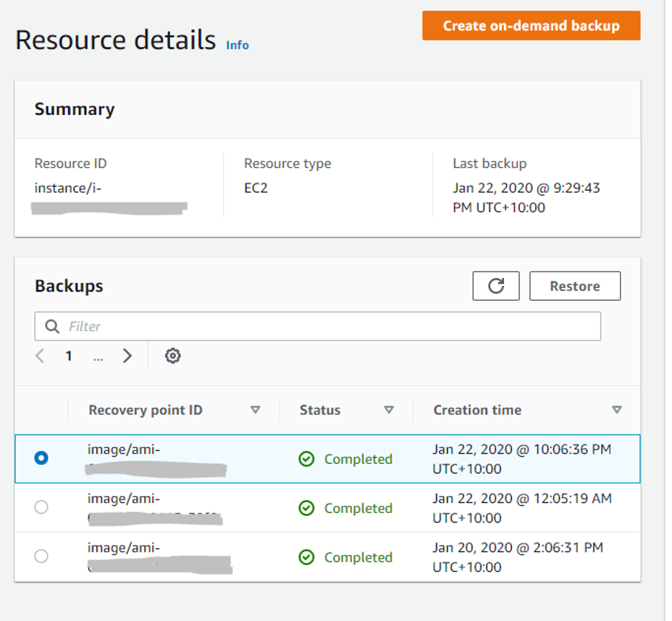Click the pagination ellipsis item
This screenshot has height=621, width=672.
[x=98, y=356]
